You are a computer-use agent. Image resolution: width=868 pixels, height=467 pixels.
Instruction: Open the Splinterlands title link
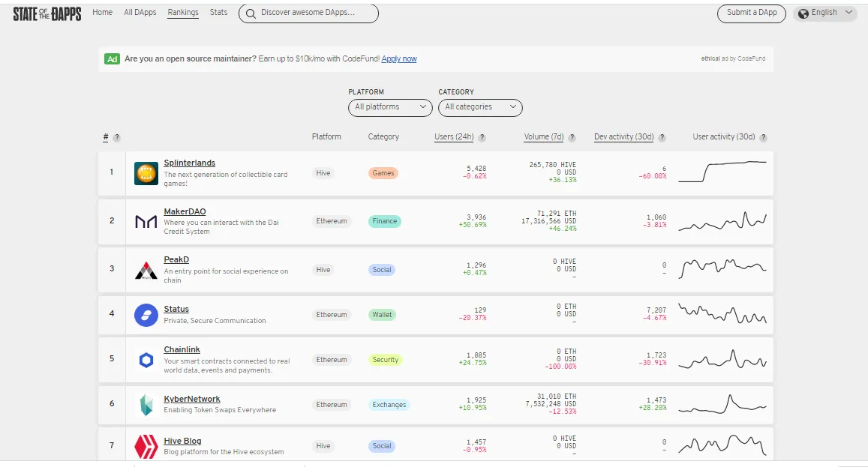(189, 163)
